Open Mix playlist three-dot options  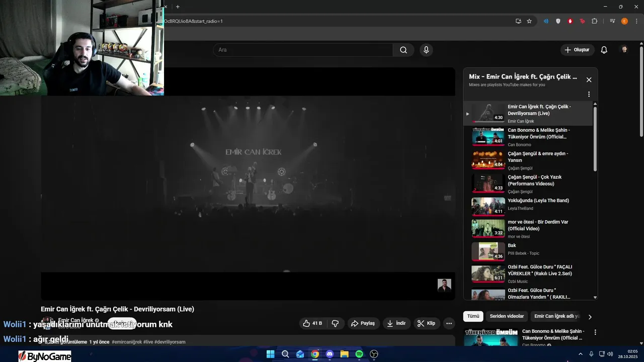click(x=589, y=94)
